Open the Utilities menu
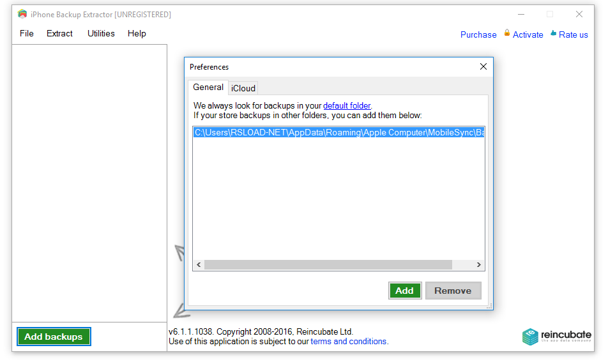 click(x=101, y=33)
